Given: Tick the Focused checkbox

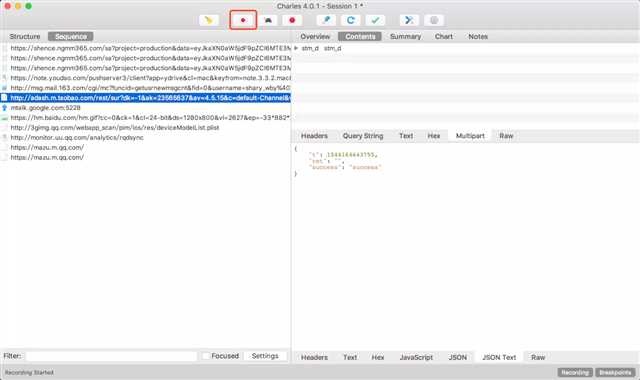Looking at the screenshot, I should coord(206,356).
